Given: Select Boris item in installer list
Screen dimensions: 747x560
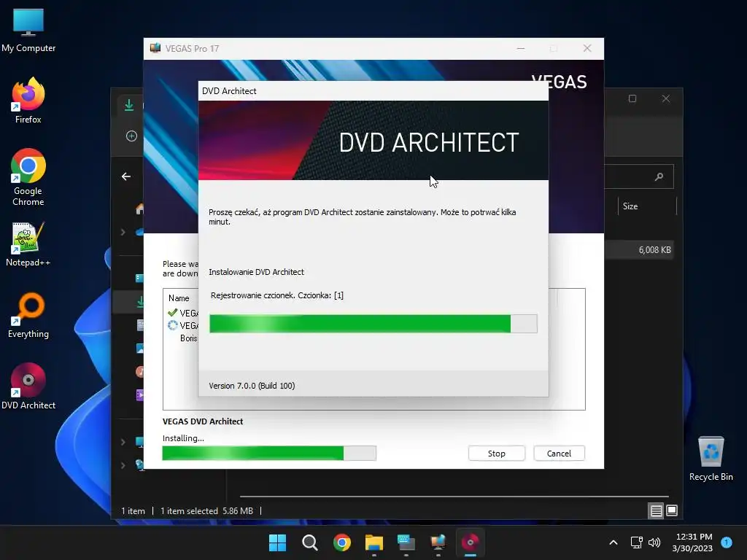Looking at the screenshot, I should [x=189, y=338].
